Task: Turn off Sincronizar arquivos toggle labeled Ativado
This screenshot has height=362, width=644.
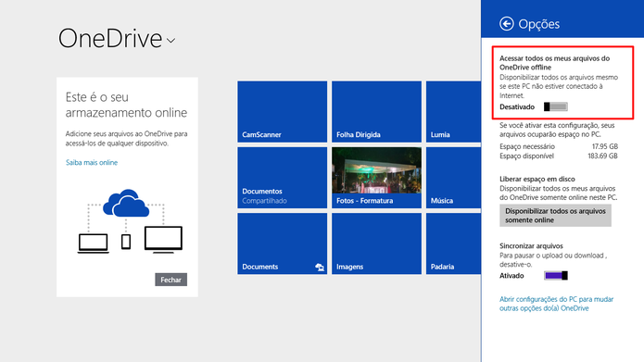Action: coord(556,275)
